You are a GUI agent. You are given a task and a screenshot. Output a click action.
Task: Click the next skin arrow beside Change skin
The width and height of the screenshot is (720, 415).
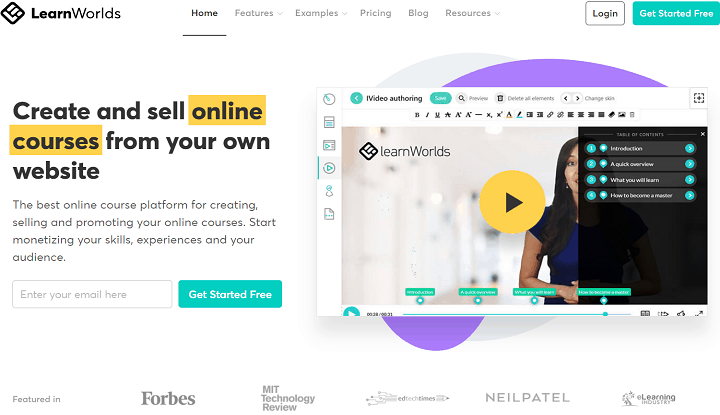click(577, 98)
